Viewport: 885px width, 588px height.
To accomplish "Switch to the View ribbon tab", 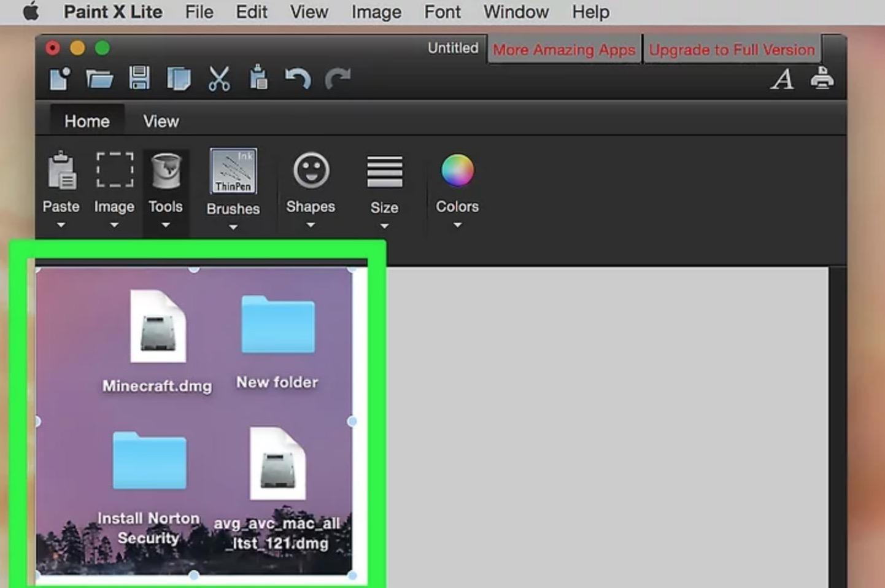I will 161,122.
